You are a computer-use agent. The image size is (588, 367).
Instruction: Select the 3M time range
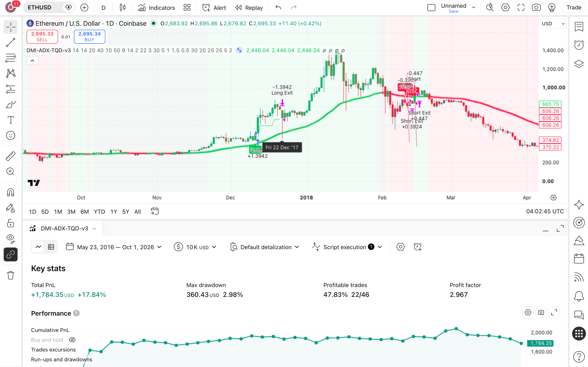pos(71,212)
